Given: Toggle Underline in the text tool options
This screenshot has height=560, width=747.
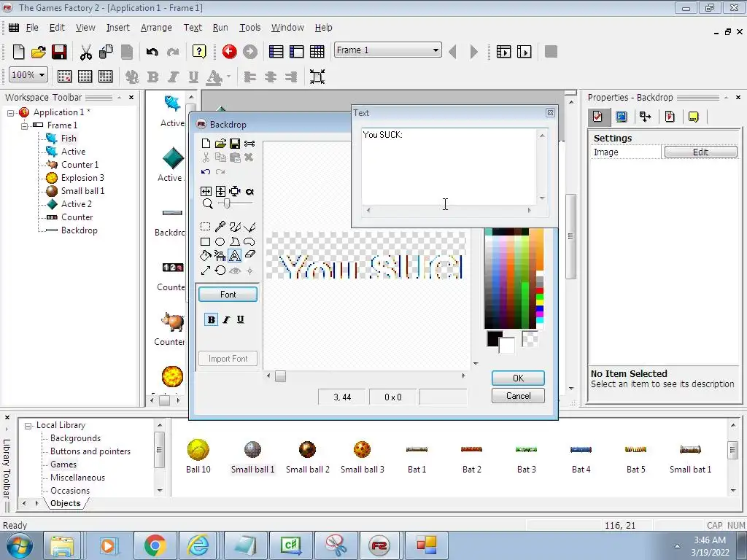Looking at the screenshot, I should [241, 319].
